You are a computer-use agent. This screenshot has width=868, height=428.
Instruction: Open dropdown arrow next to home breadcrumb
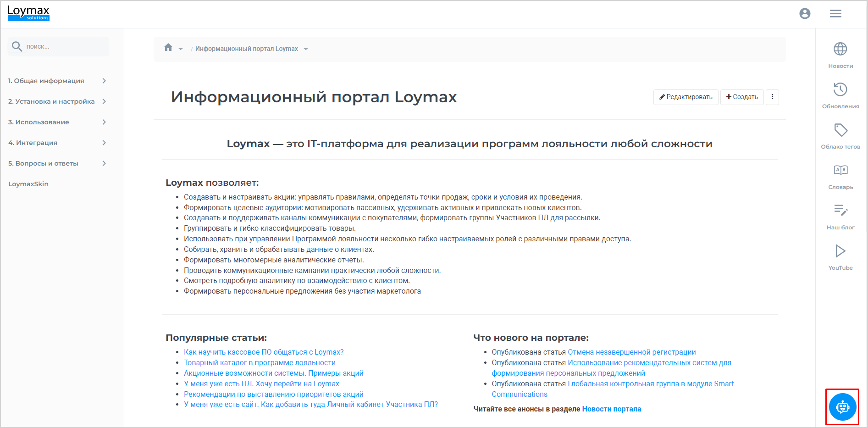point(181,49)
